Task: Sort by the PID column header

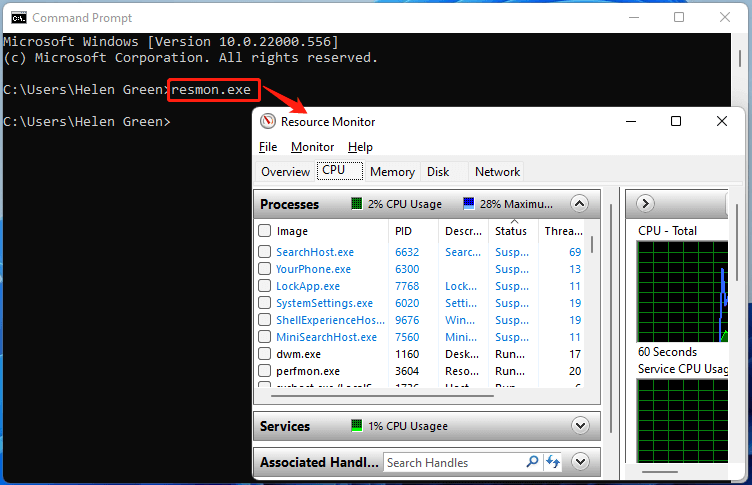Action: click(x=403, y=231)
